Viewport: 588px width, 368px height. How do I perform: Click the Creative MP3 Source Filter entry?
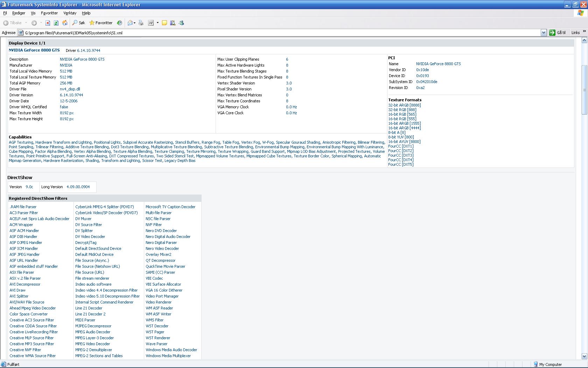pyautogui.click(x=32, y=344)
